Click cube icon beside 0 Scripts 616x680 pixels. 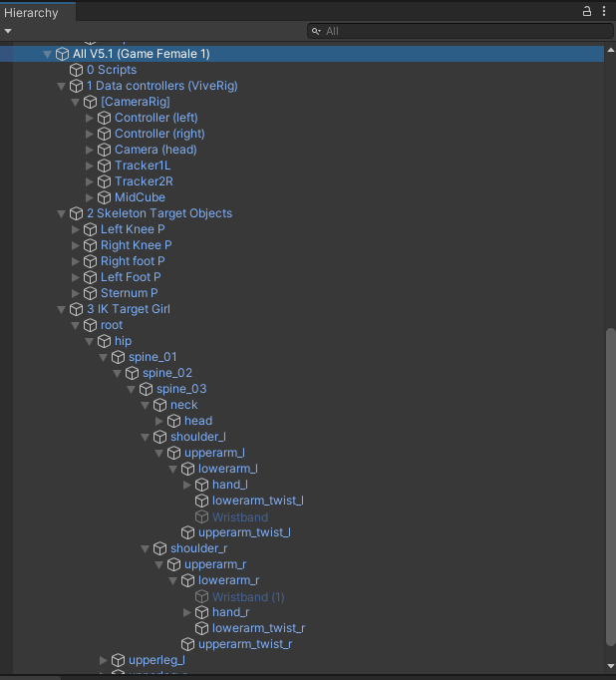click(x=77, y=70)
